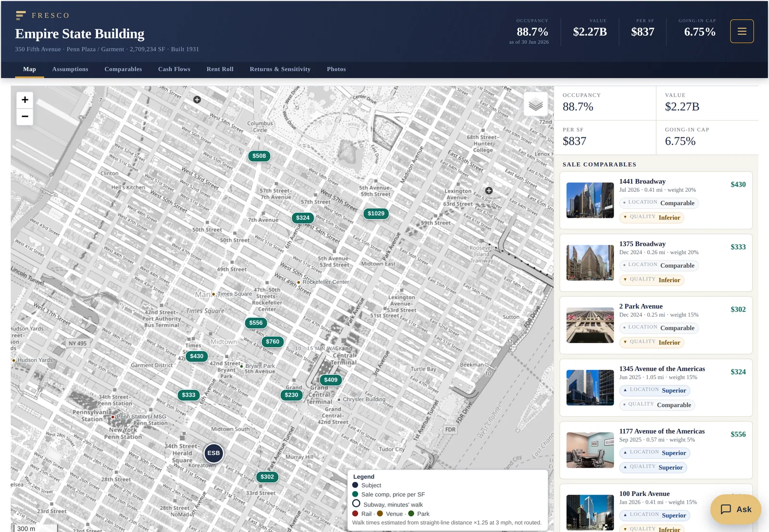
Task: Click the 1345 Avenue of the Americas title
Action: (x=662, y=369)
